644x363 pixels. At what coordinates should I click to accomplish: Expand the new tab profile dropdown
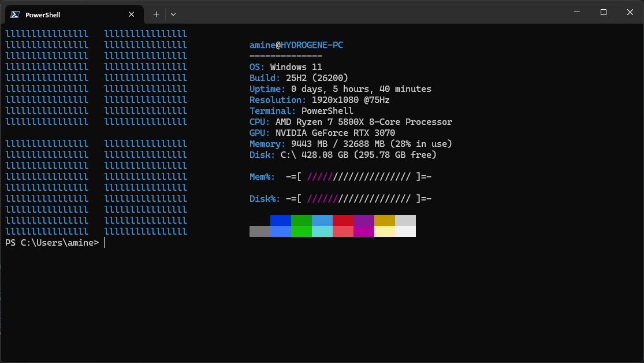(x=173, y=14)
